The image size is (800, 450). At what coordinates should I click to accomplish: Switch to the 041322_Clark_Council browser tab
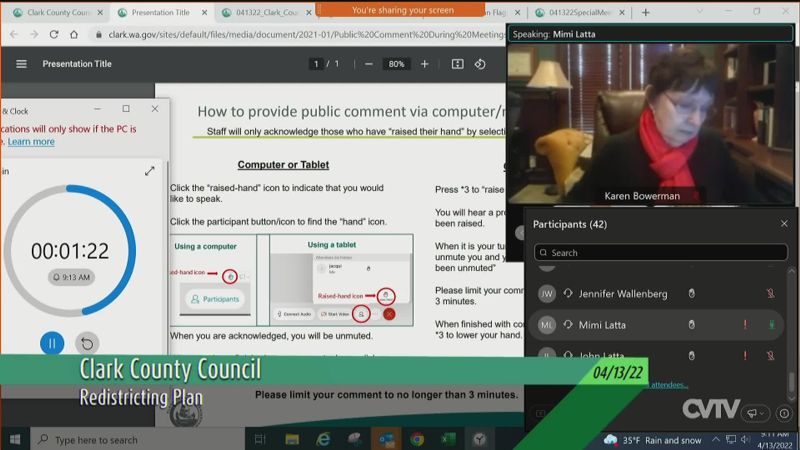tap(262, 12)
